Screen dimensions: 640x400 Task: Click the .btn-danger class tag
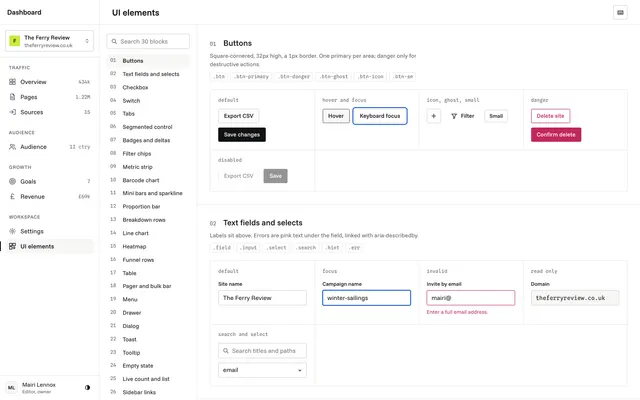tap(294, 77)
